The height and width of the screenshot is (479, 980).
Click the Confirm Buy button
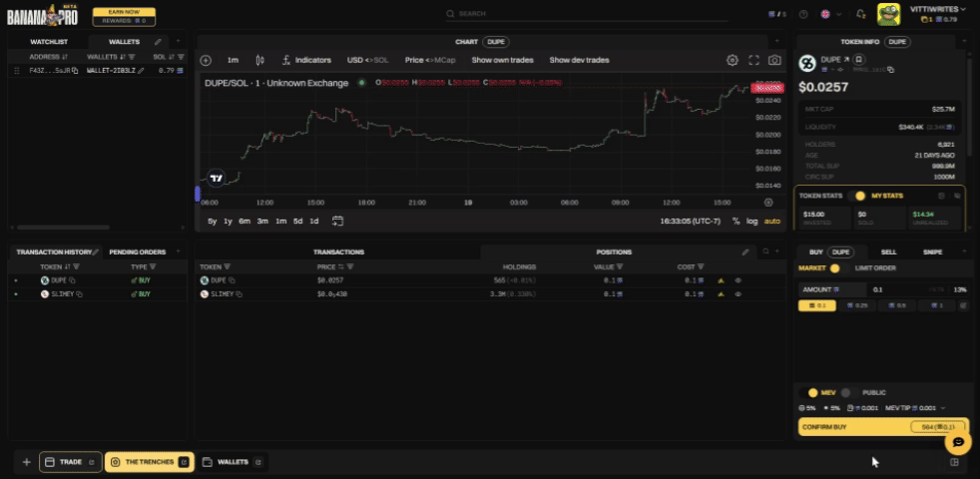pos(882,427)
